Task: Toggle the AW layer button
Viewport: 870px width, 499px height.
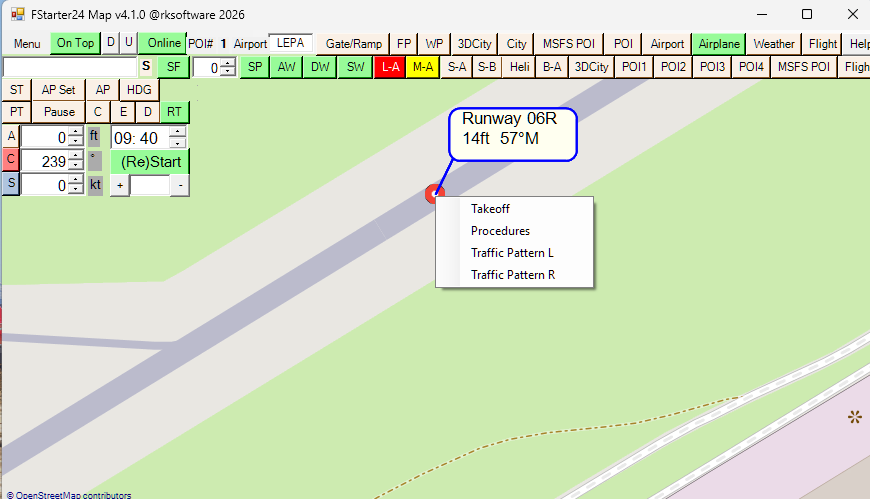Action: click(286, 67)
